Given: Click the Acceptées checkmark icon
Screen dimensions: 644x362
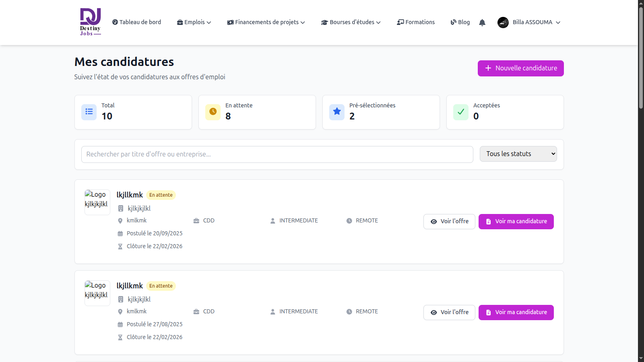Looking at the screenshot, I should coord(461,112).
